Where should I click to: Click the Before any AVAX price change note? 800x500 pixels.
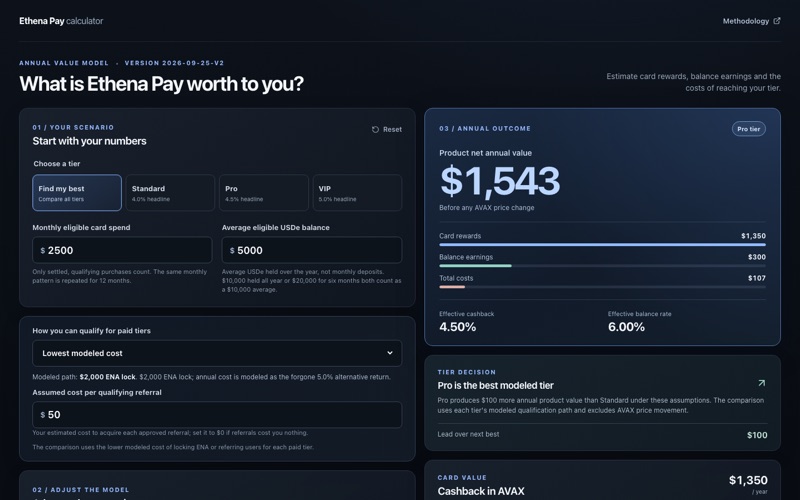pyautogui.click(x=487, y=208)
